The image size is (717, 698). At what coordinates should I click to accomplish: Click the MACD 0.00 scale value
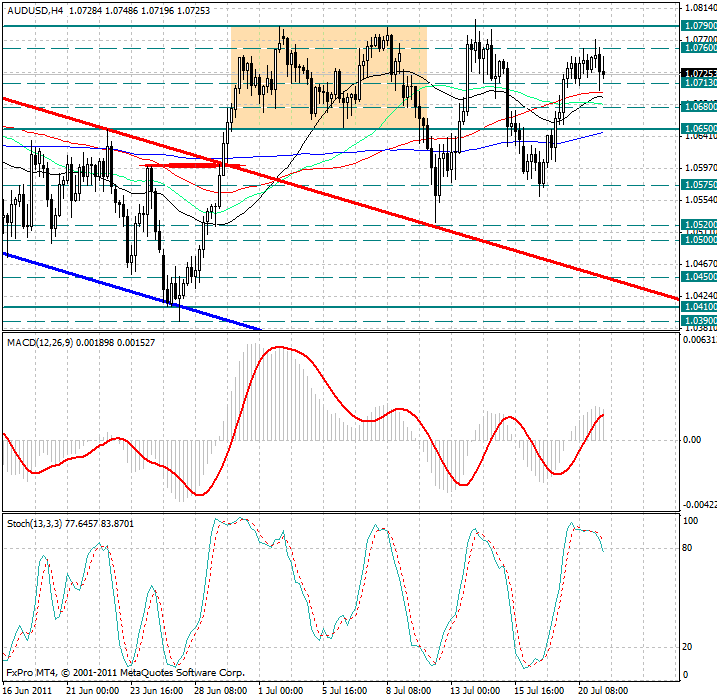(691, 440)
